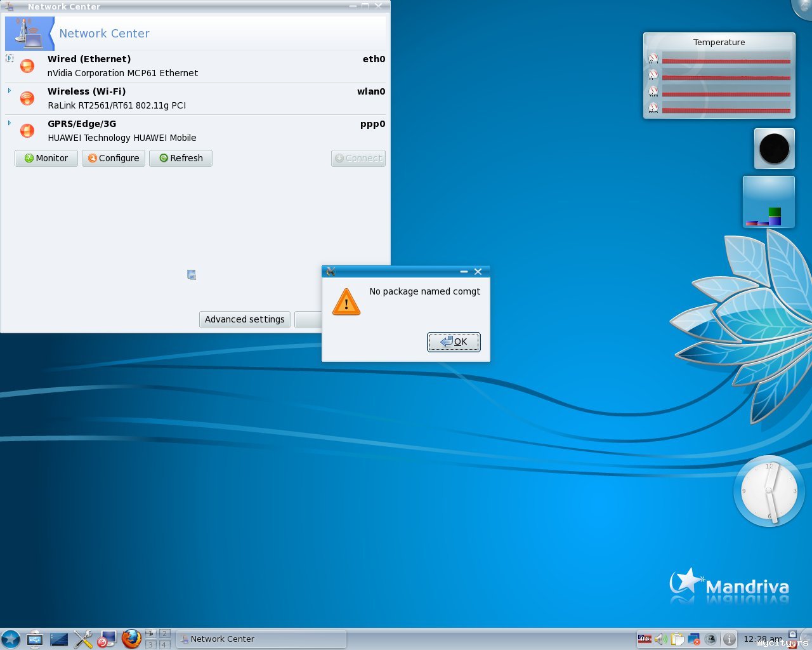This screenshot has height=650, width=812.
Task: Click the GPRS/Edge/3G status icon
Action: coord(27,131)
